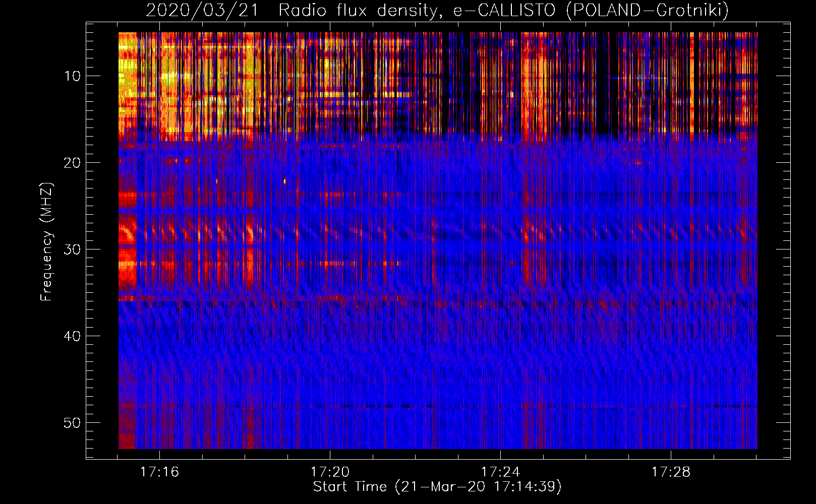Click the "Start Time (21-Mar-20 17:14:39)" label
This screenshot has height=504, width=816.
437,487
